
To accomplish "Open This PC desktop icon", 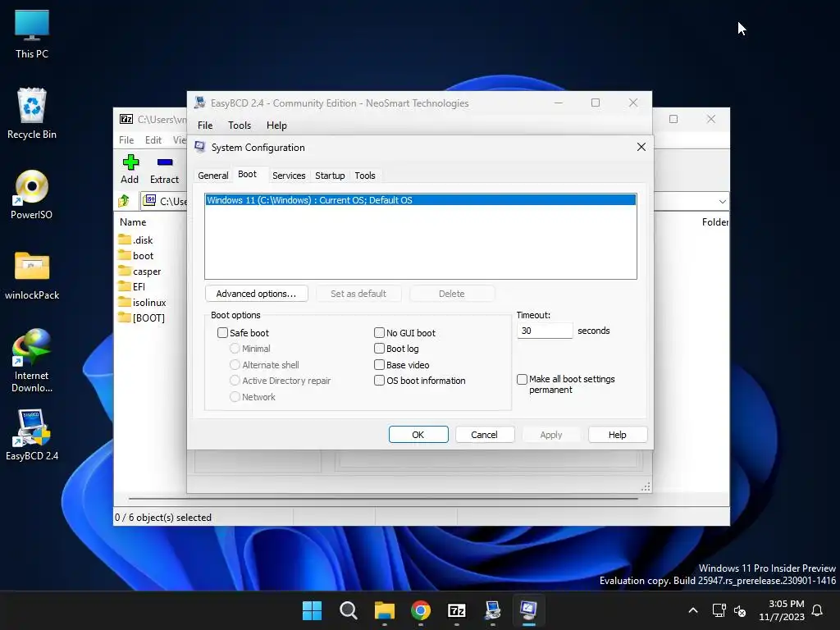I will coord(32,34).
